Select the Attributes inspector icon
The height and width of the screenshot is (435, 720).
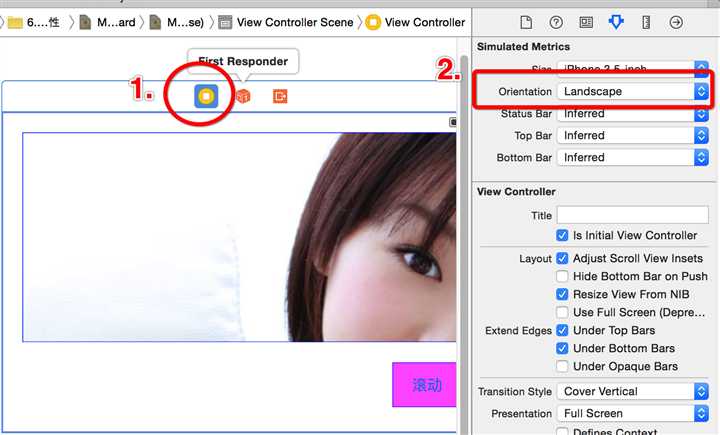pyautogui.click(x=616, y=22)
